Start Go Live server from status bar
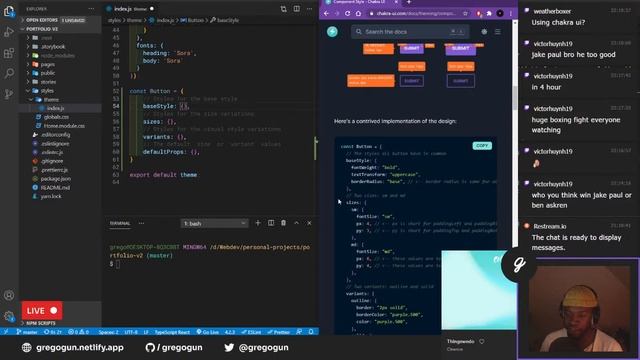 click(207, 332)
